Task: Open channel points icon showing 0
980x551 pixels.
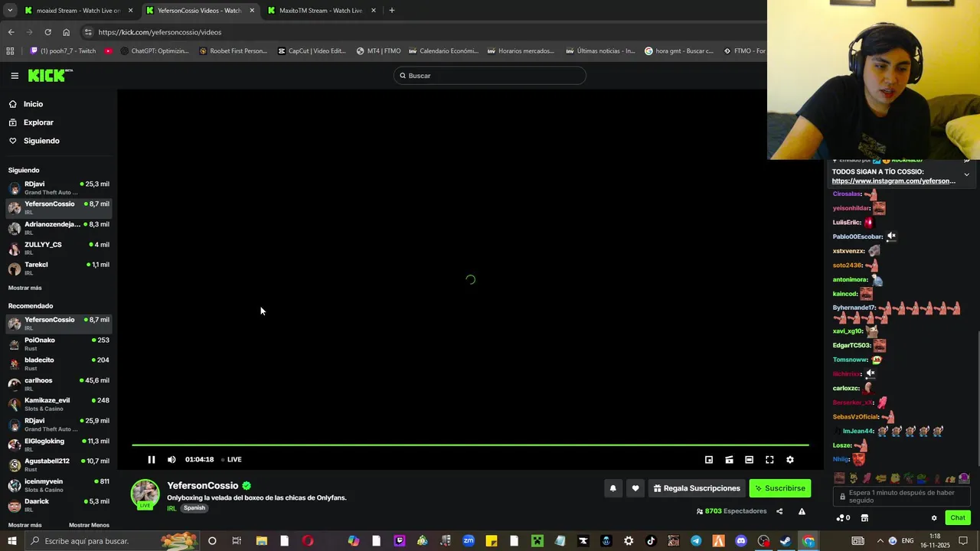Action: point(843,518)
